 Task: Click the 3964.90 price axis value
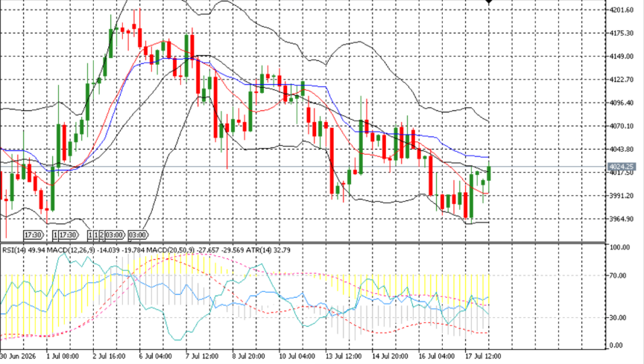[622, 219]
